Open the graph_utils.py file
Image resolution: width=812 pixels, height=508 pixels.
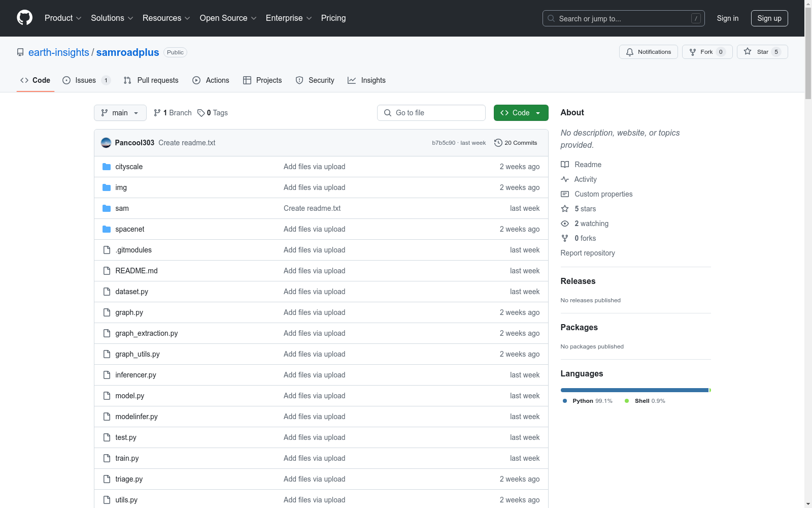tap(138, 354)
